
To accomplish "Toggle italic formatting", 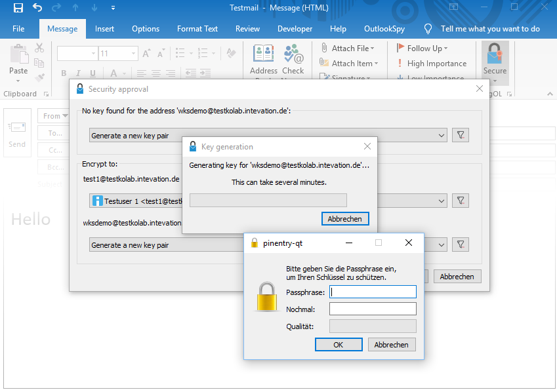I will (79, 73).
